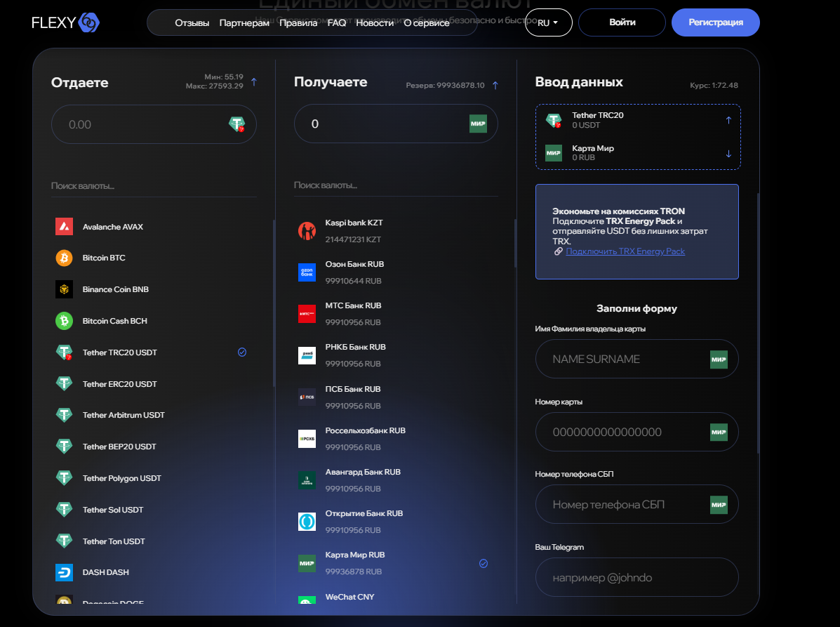
Task: Click the Ввод данных panel scrollbar
Action: point(758,323)
